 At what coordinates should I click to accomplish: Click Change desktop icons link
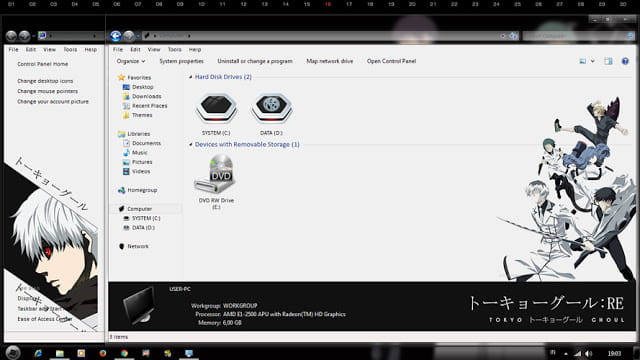click(x=45, y=81)
